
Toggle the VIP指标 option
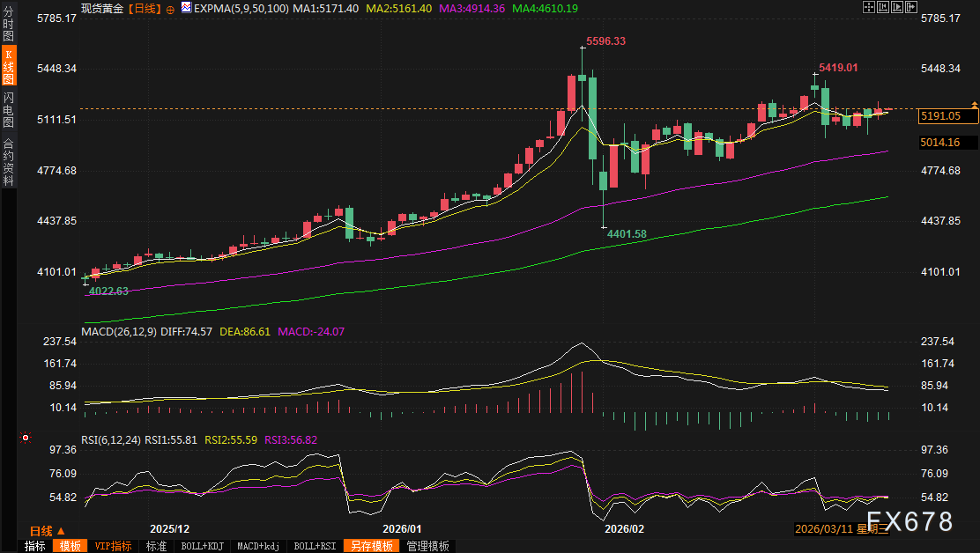click(113, 546)
